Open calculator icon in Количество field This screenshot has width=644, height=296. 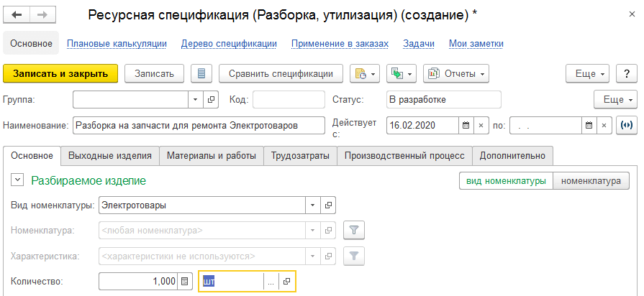click(184, 281)
